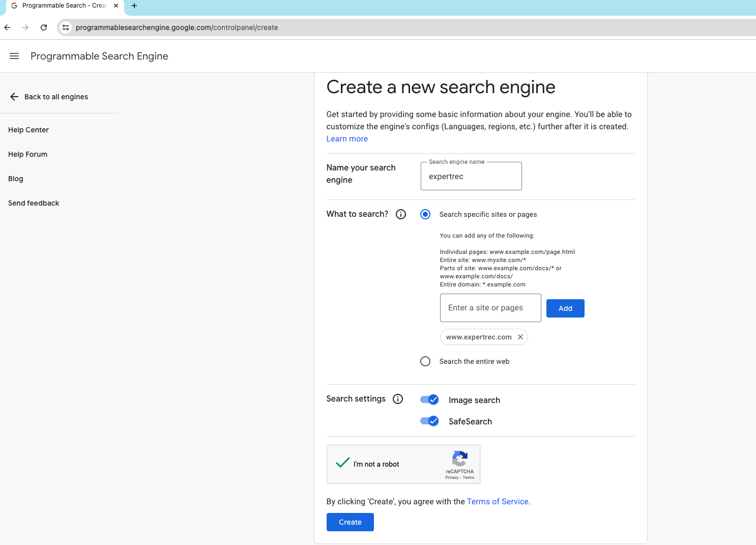Open the hamburger navigation menu
Screen dimensions: 756x545
14,56
